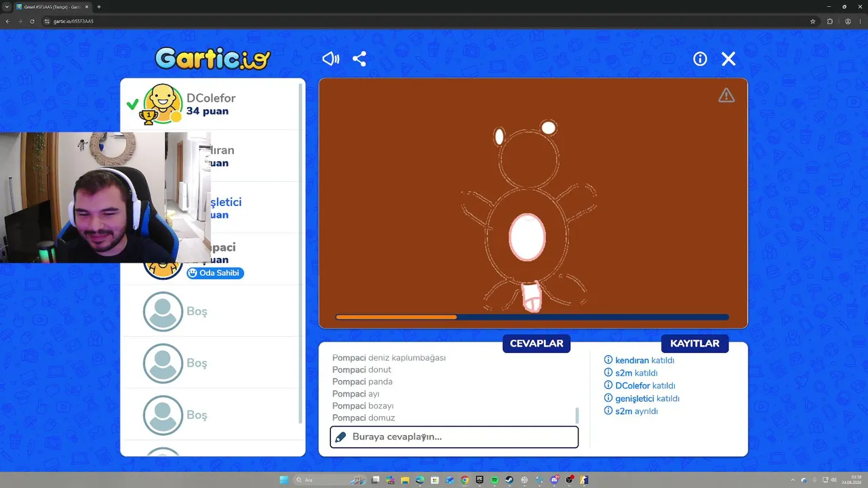
Task: Click DColefor's player avatar
Action: click(x=163, y=104)
